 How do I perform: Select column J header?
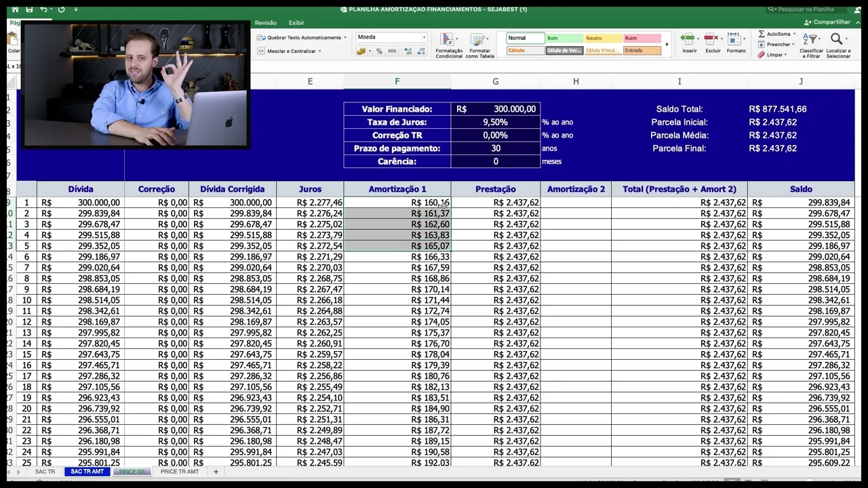tap(801, 81)
